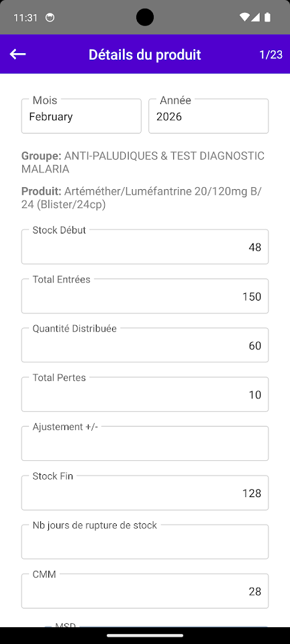Select the Stock Fin field
Image resolution: width=290 pixels, height=644 pixels.
point(145,493)
